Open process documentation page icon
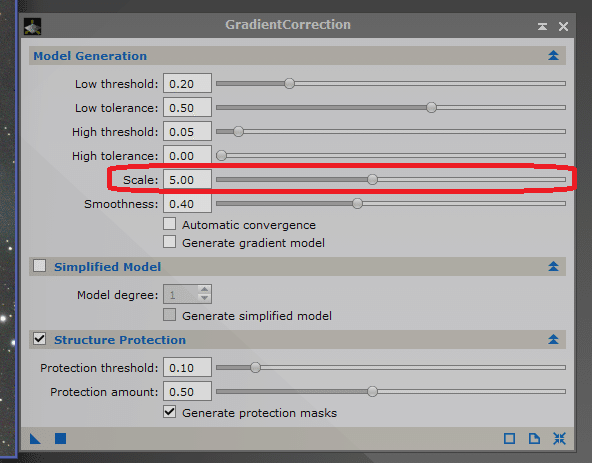This screenshot has height=463, width=592. 534,439
